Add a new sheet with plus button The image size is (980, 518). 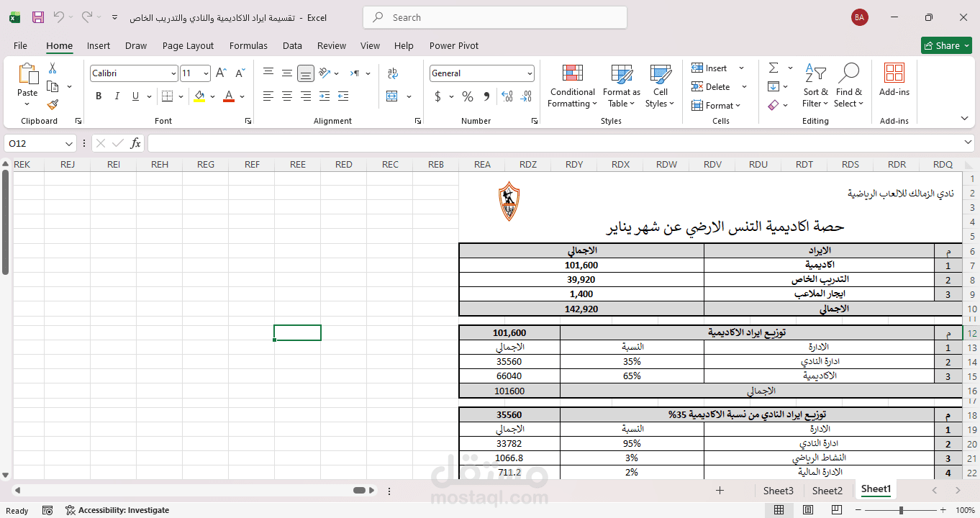720,491
